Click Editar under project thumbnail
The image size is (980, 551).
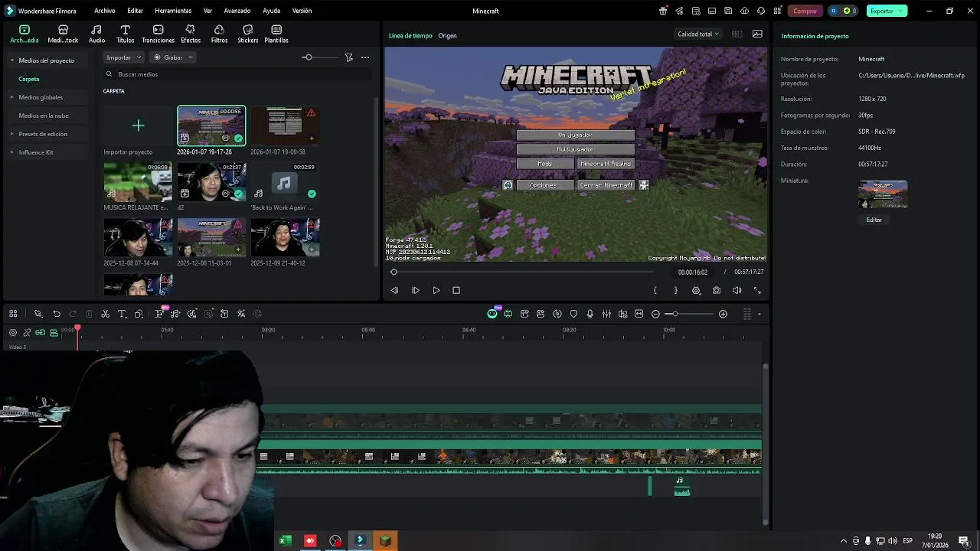(x=874, y=220)
